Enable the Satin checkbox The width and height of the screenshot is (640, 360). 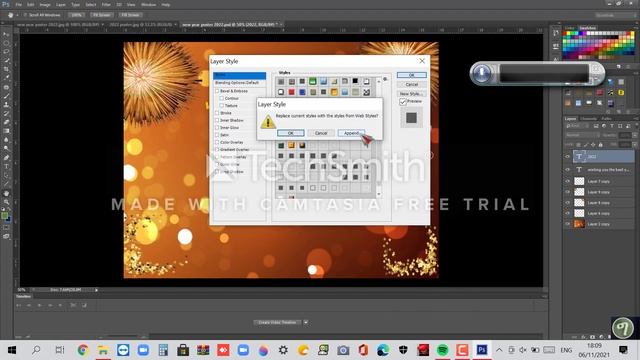point(217,135)
